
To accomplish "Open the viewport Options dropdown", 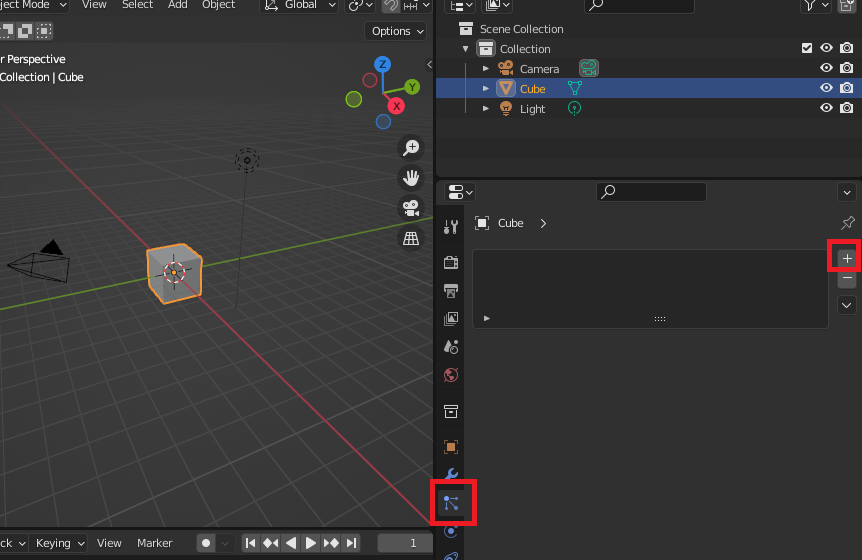I will [x=396, y=31].
